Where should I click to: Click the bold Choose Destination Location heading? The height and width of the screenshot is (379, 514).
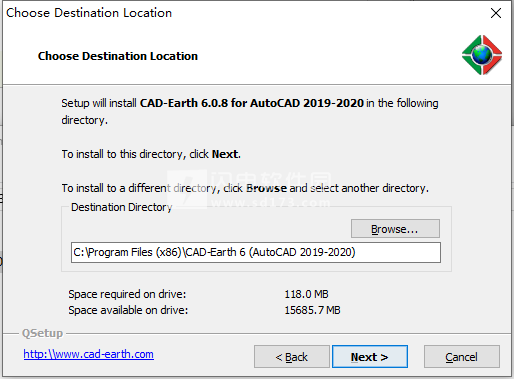[118, 56]
